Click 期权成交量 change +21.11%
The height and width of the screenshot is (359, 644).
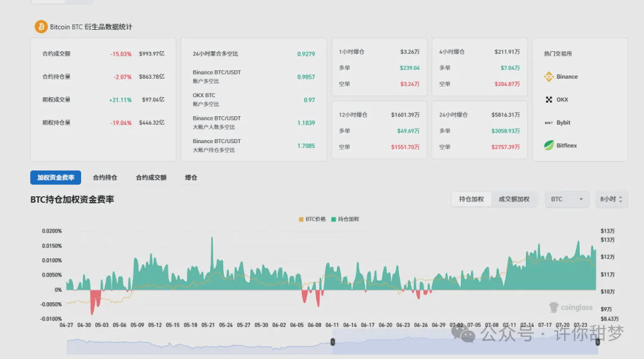(120, 100)
